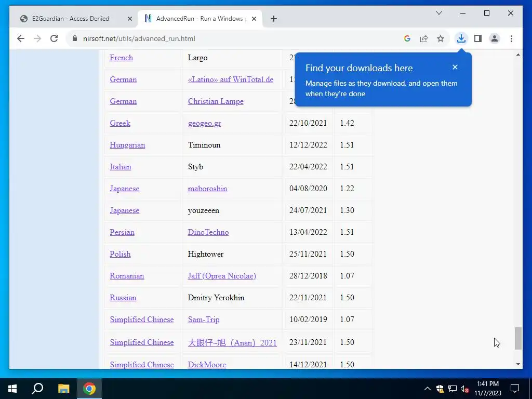The height and width of the screenshot is (399, 532).
Task: Visit the geogeo.gr link
Action: (x=204, y=123)
